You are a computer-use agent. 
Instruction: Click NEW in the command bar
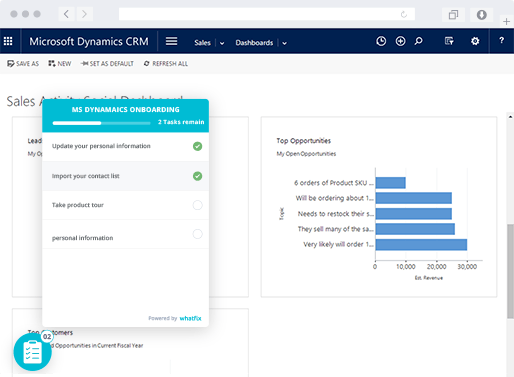[60, 64]
